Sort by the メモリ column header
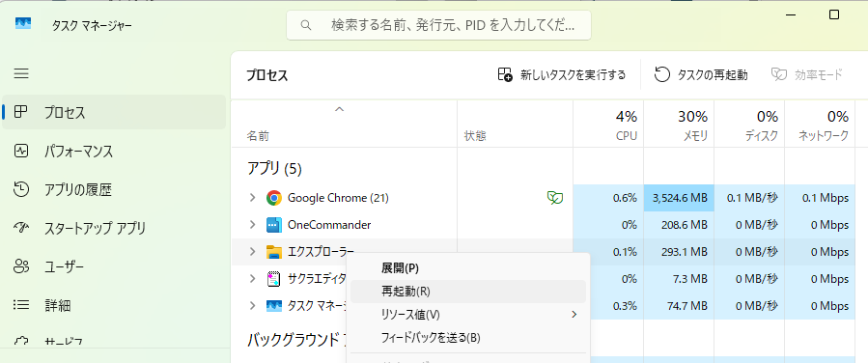The width and height of the screenshot is (868, 363). click(679, 125)
